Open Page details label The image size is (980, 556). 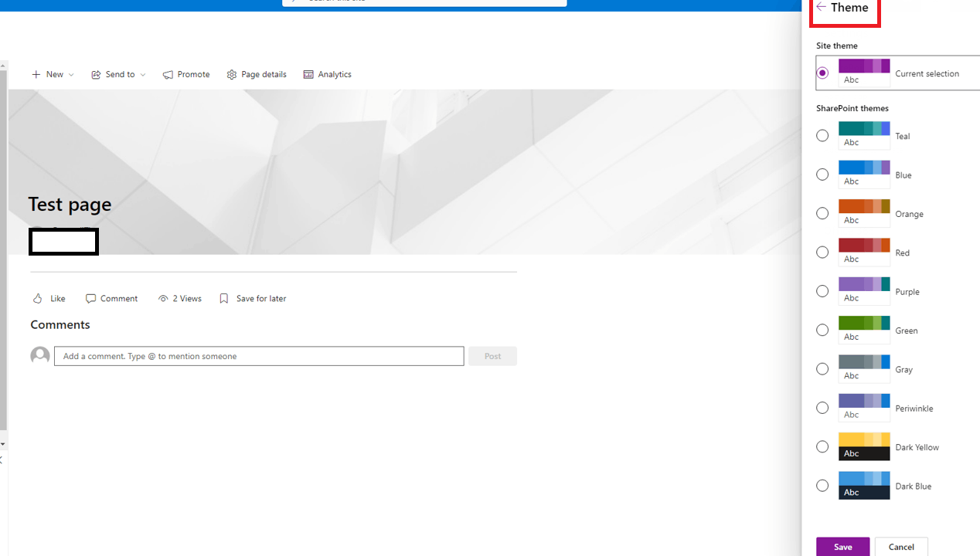coord(264,74)
